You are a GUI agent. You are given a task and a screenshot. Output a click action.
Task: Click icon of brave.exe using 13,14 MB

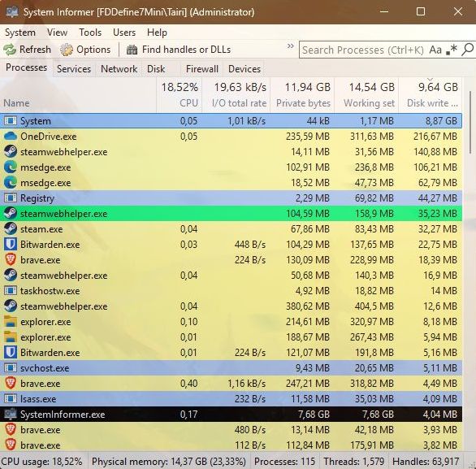(x=11, y=429)
